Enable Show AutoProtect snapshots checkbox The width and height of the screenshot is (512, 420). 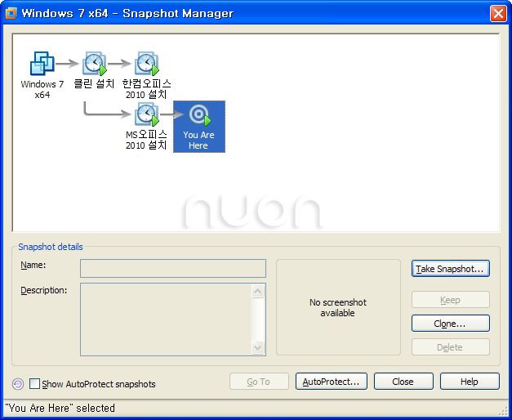pyautogui.click(x=34, y=384)
